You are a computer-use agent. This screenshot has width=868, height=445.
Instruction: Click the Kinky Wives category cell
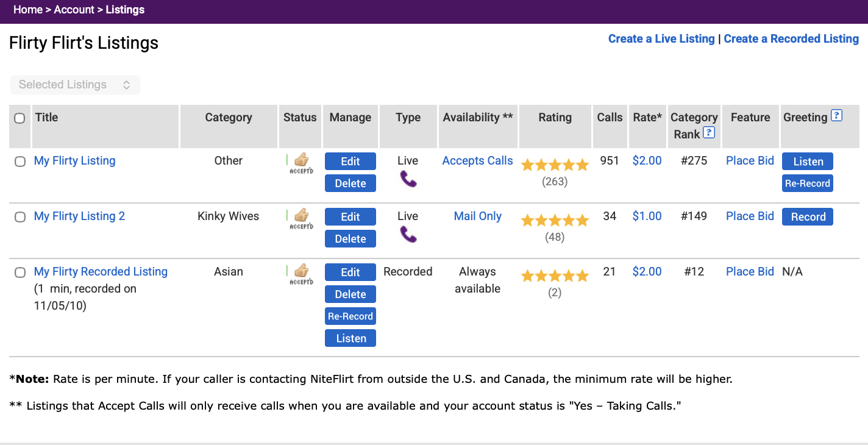228,216
